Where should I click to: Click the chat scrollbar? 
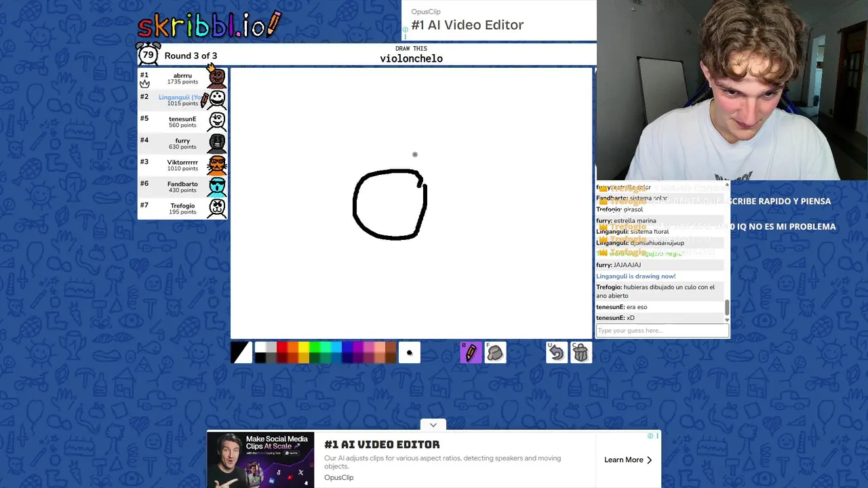727,308
